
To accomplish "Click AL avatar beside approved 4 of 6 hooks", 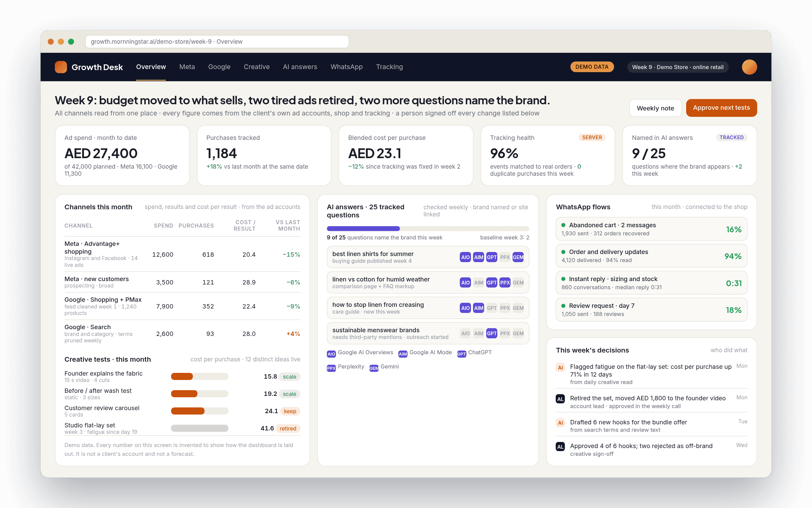I will tap(560, 447).
